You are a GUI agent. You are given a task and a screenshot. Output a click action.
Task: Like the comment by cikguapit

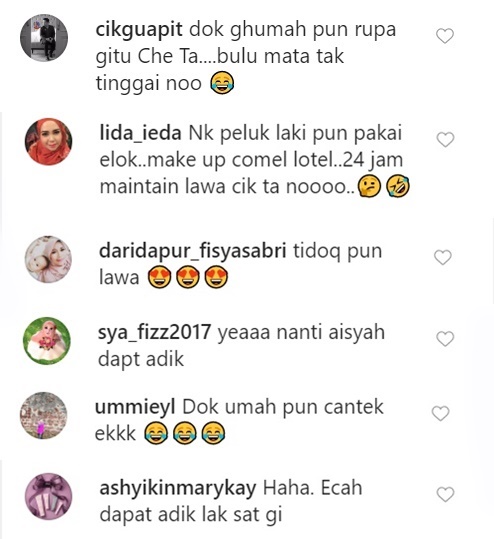coord(445,36)
